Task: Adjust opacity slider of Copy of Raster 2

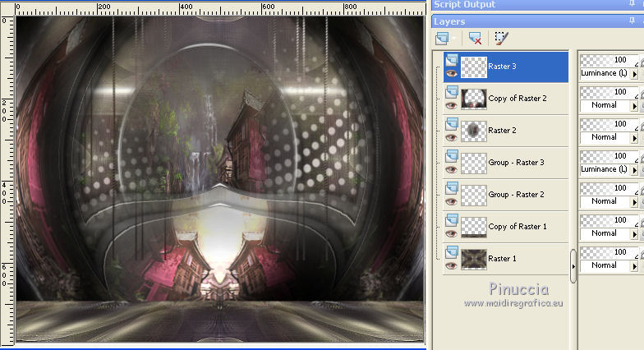Action: pos(609,92)
